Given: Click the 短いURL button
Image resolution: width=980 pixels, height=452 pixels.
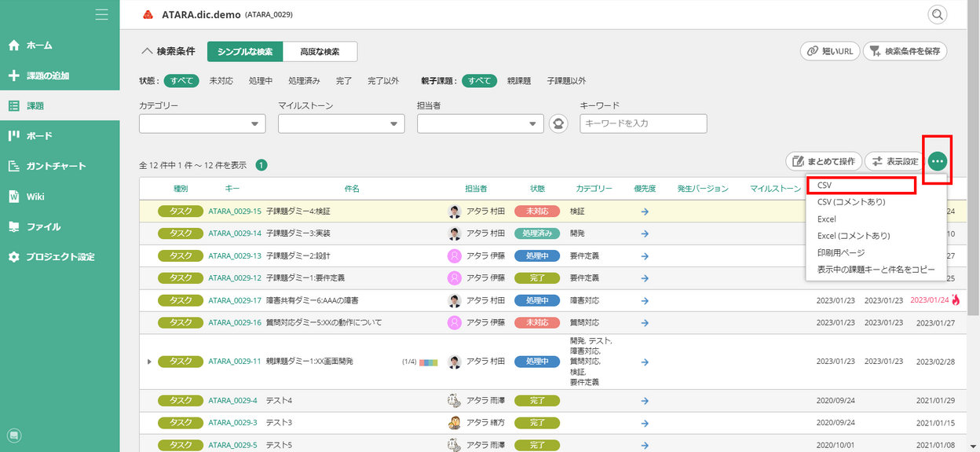Looking at the screenshot, I should point(830,51).
